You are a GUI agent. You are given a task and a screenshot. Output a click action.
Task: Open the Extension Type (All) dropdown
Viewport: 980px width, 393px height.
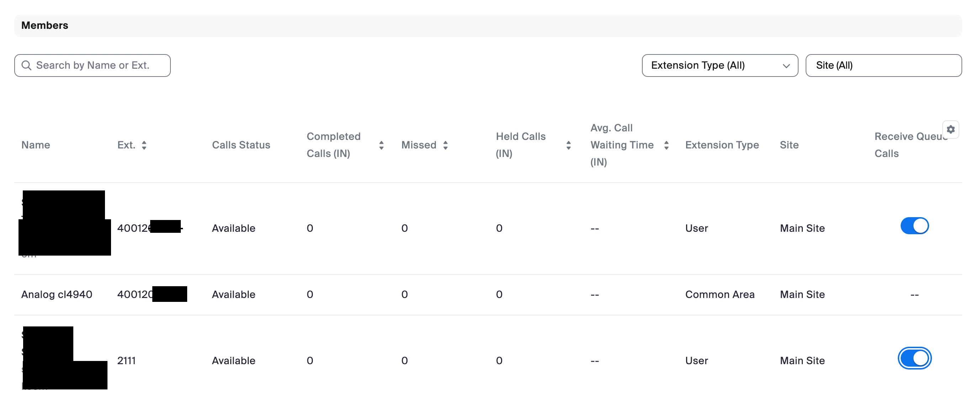click(719, 65)
